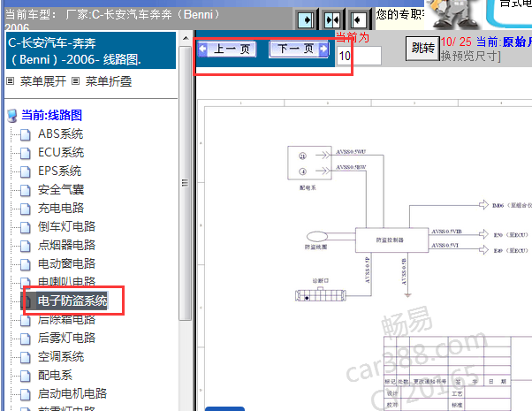Select 当前:线路图 root node text

[51, 115]
